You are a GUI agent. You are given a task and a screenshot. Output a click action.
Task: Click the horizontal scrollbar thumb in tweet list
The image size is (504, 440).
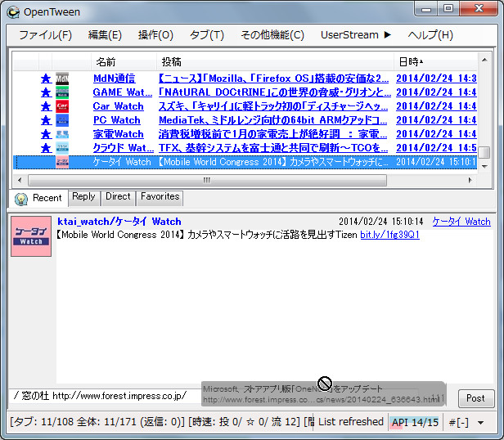(x=207, y=180)
